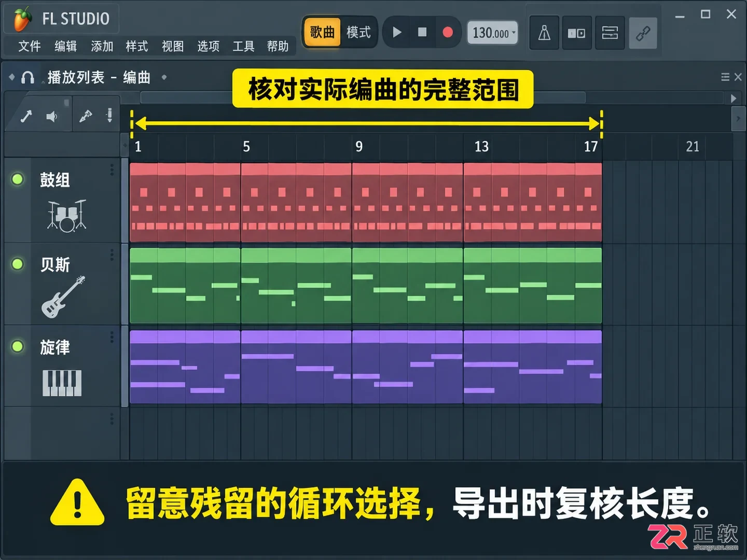Mute the 旋律 track with its green light

point(18,346)
